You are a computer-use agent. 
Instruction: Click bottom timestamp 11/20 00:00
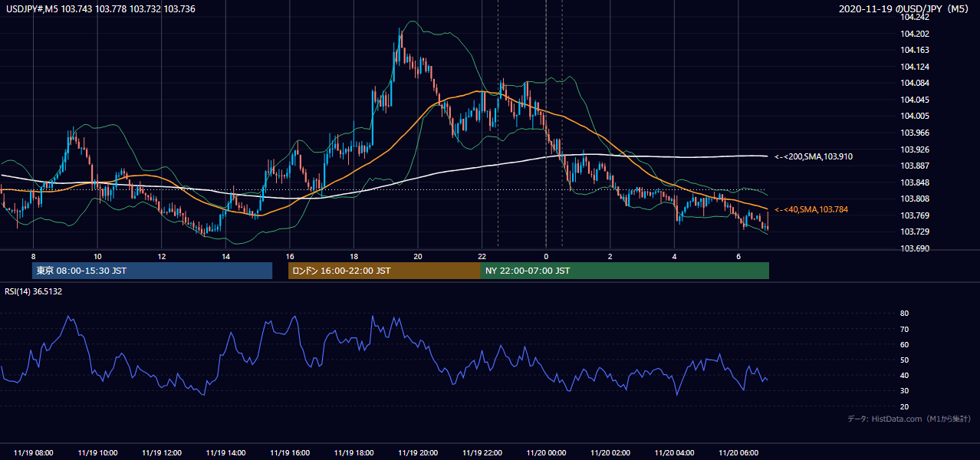tap(546, 453)
